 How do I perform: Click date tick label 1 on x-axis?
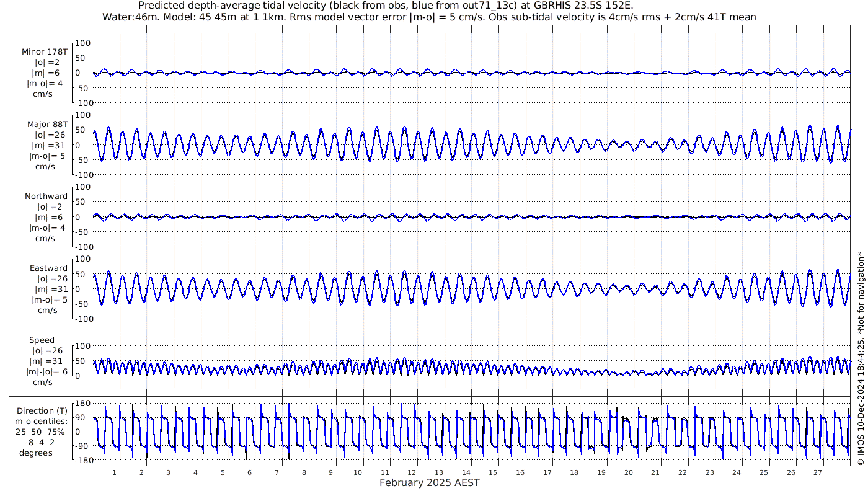114,472
